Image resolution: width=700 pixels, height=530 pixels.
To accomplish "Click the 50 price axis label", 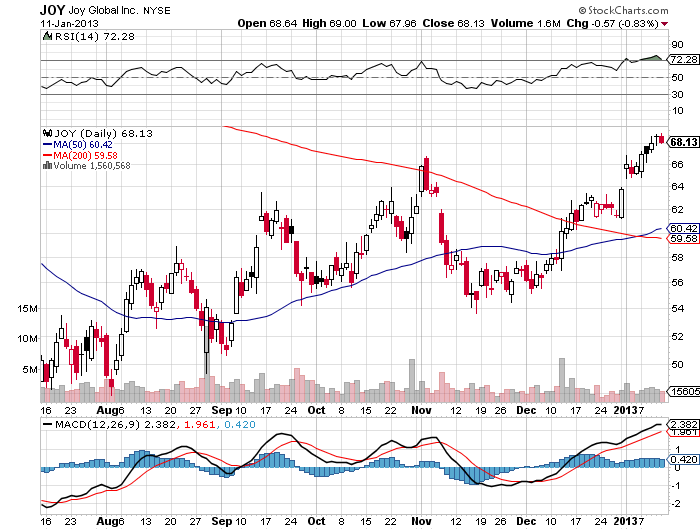I will pyautogui.click(x=677, y=364).
